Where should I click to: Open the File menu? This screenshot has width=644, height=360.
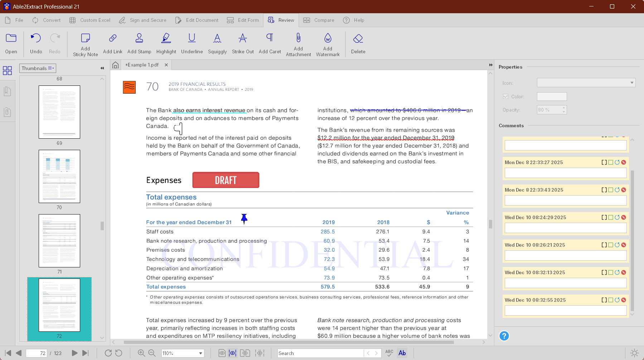(x=15, y=20)
